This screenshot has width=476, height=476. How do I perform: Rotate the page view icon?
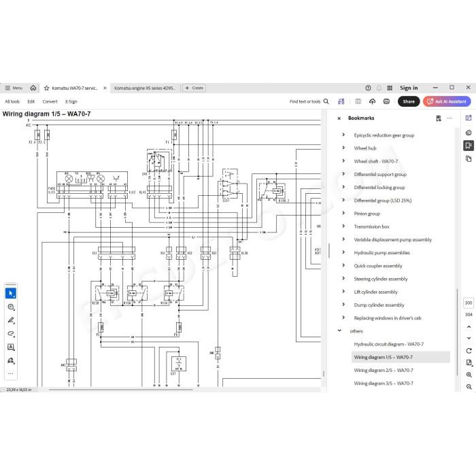coord(469,351)
